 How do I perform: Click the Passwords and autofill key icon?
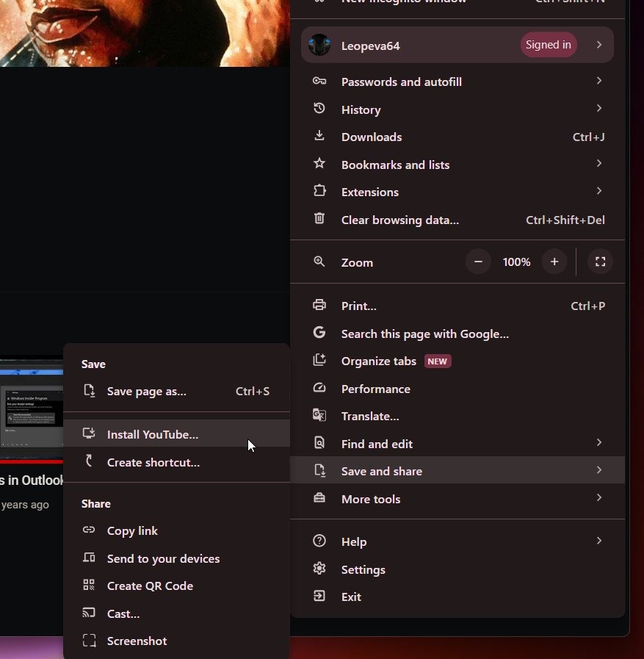pyautogui.click(x=319, y=81)
